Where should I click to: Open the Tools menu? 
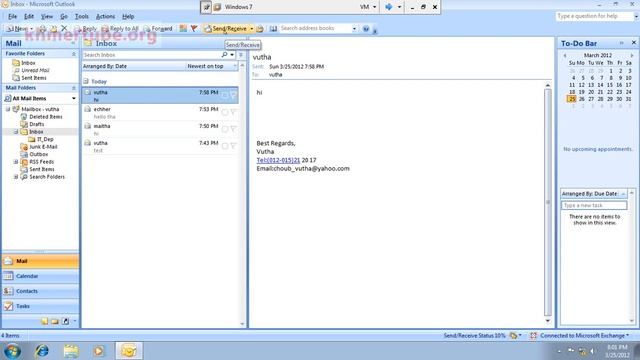[82, 16]
